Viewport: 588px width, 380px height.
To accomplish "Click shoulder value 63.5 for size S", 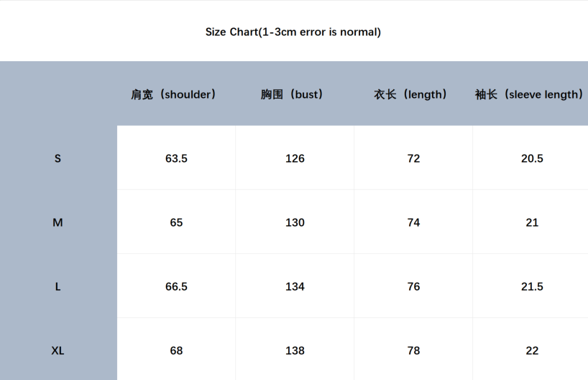I will pyautogui.click(x=176, y=158).
